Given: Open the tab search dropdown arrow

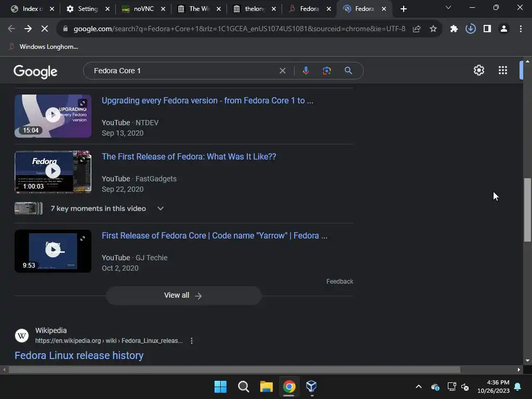Looking at the screenshot, I should click(448, 7).
